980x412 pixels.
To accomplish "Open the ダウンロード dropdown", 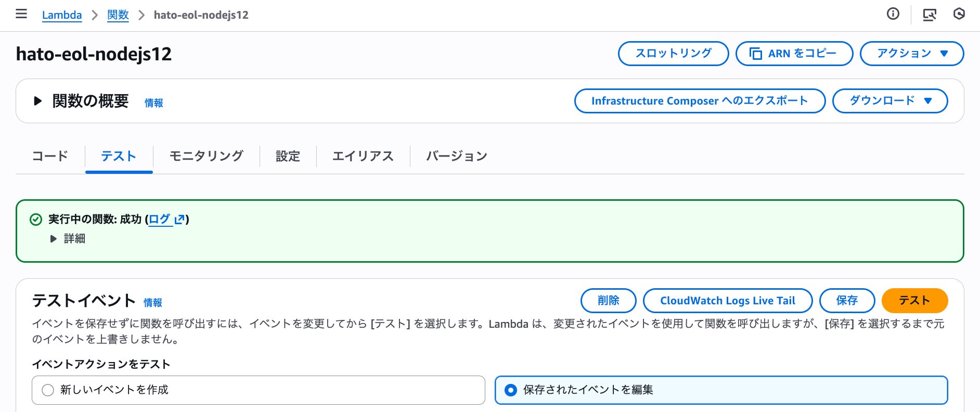I will 890,101.
